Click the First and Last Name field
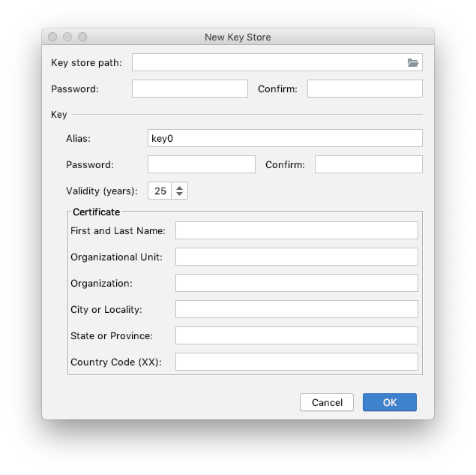The width and height of the screenshot is (476, 475). pyautogui.click(x=296, y=230)
